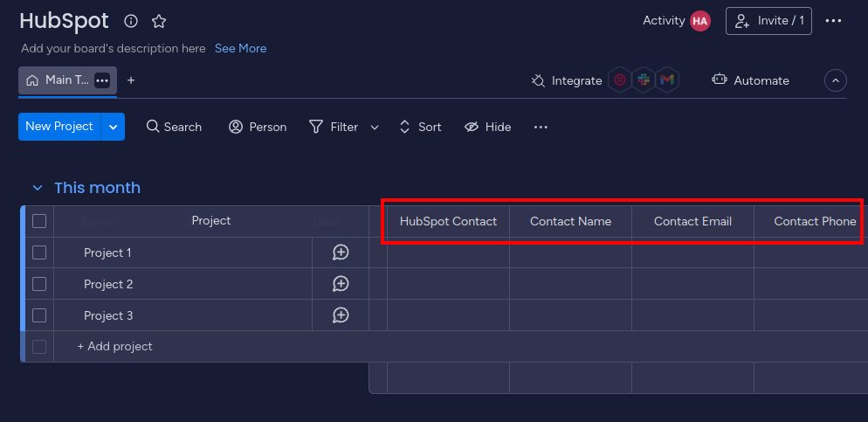This screenshot has width=868, height=422.
Task: Click the See More link
Action: click(x=241, y=49)
